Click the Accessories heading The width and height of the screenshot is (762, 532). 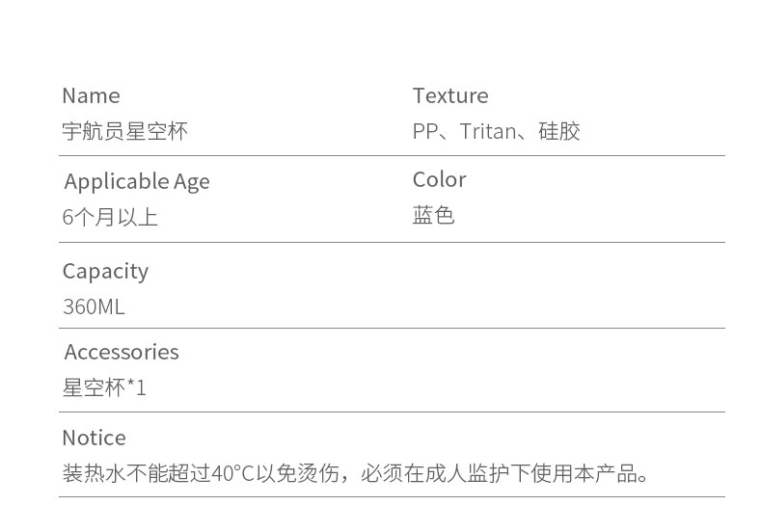(122, 352)
